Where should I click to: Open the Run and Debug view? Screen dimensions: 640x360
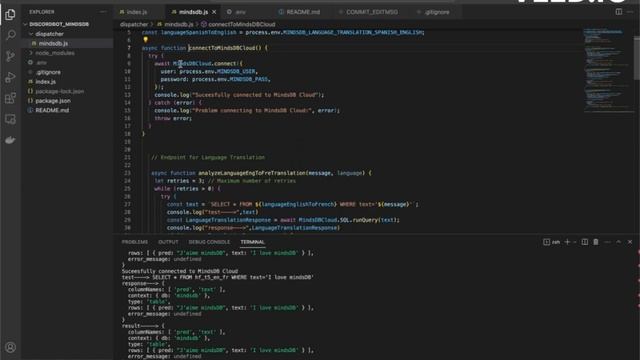pyautogui.click(x=10, y=77)
